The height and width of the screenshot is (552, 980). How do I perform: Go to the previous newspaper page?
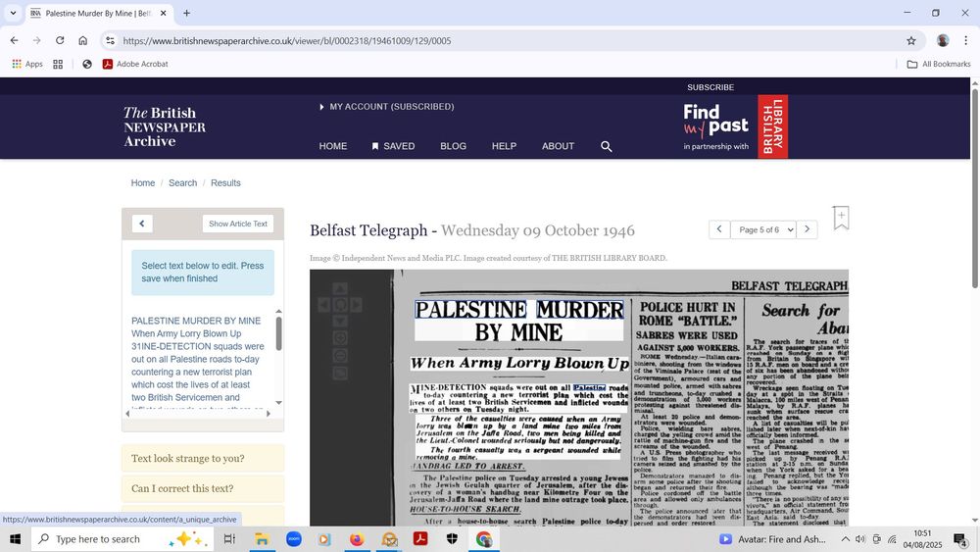tap(719, 229)
